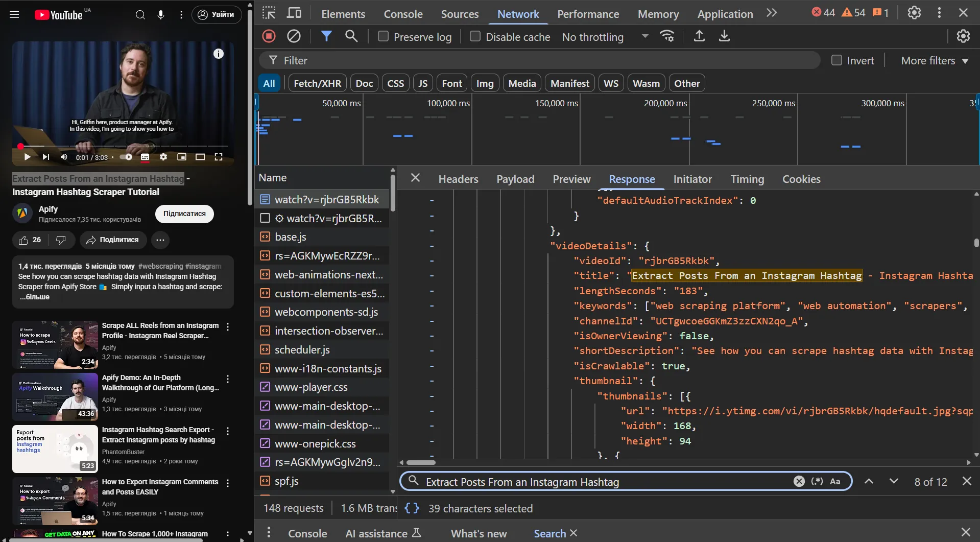Click the Підписатися subscribe button
Screen dimensions: 980x542
(x=184, y=214)
